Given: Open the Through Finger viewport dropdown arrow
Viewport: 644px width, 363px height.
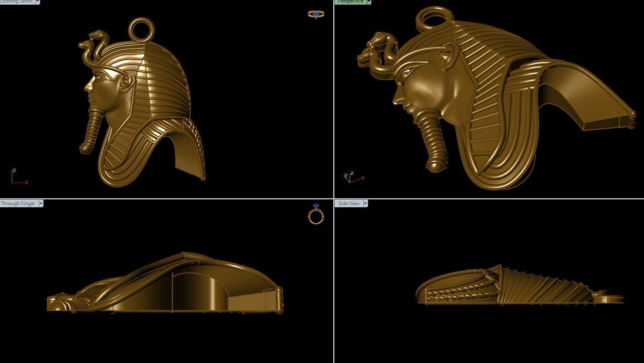Looking at the screenshot, I should tap(41, 203).
